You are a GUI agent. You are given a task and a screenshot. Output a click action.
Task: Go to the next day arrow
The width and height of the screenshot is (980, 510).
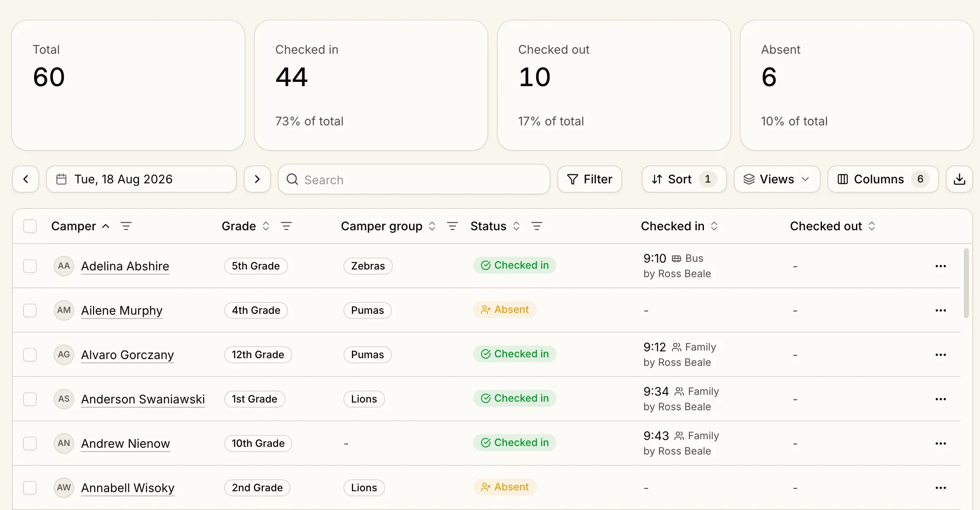[x=257, y=179]
